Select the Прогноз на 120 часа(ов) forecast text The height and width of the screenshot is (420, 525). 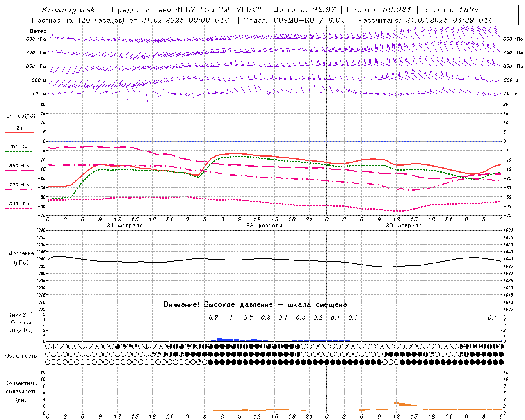coord(79,20)
